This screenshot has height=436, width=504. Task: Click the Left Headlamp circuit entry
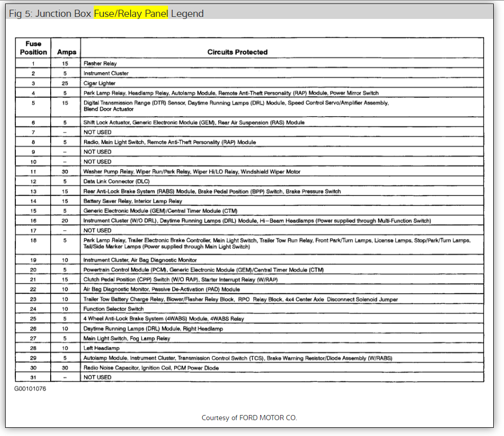click(x=101, y=348)
